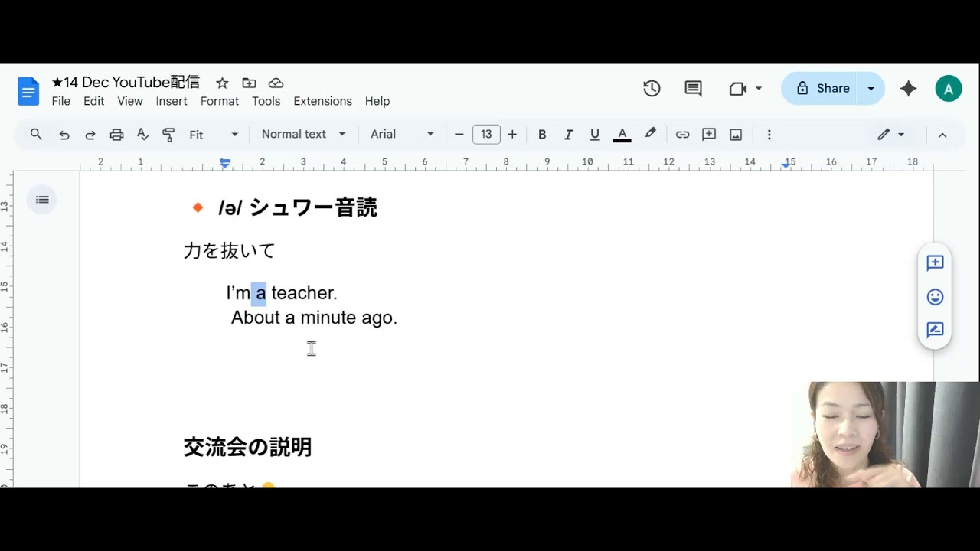Check the cloud saved-status icon
Image resolution: width=980 pixels, height=551 pixels.
click(276, 83)
